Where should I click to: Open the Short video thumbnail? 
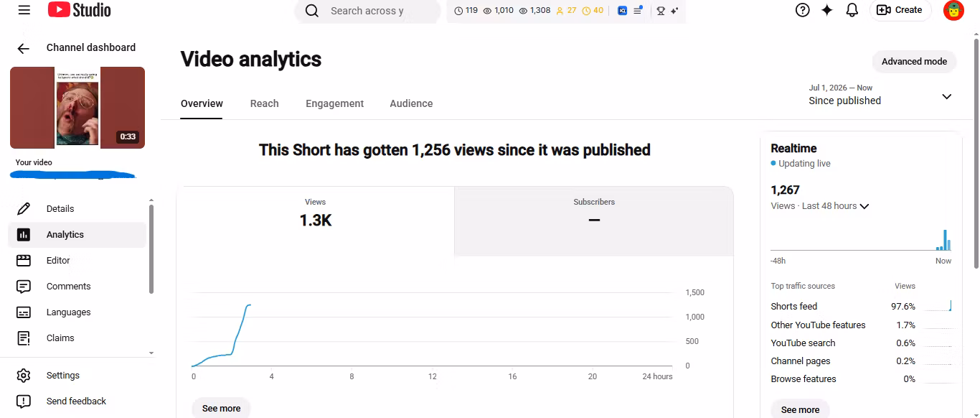click(x=77, y=108)
